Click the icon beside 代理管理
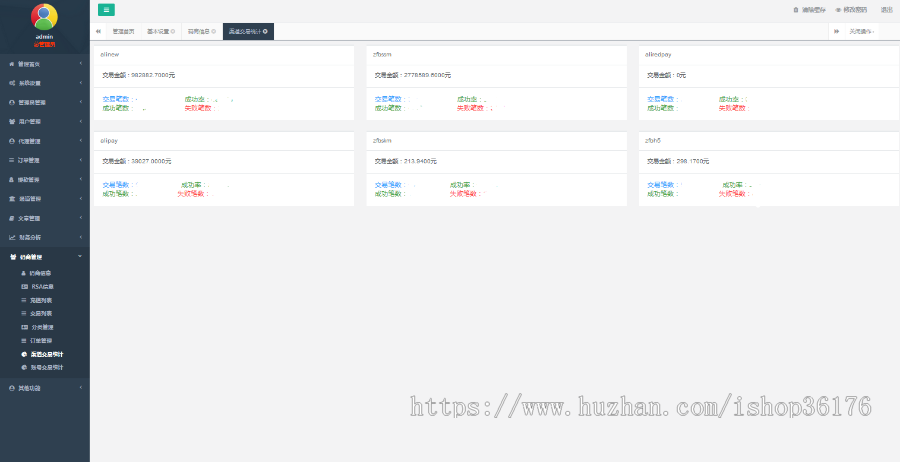 click(x=11, y=141)
